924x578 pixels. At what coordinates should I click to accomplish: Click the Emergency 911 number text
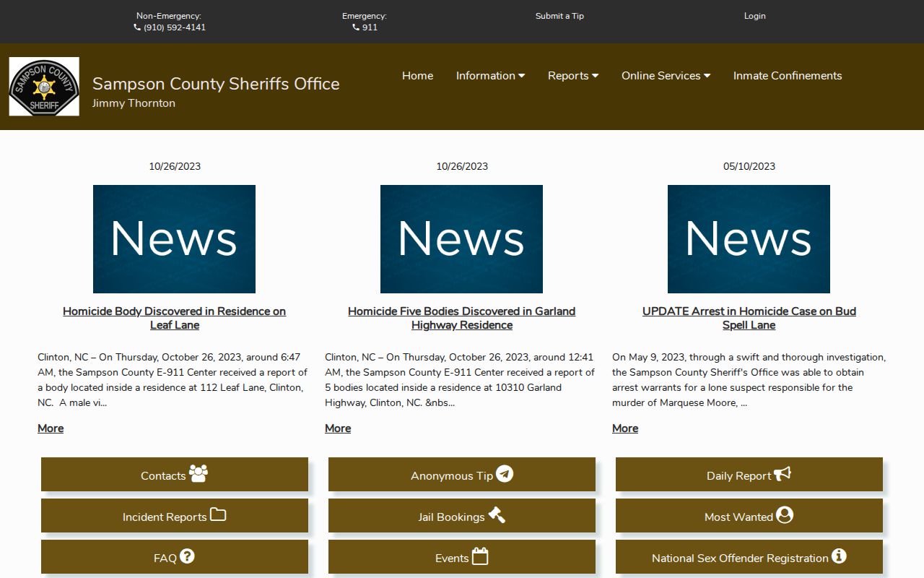click(x=370, y=27)
